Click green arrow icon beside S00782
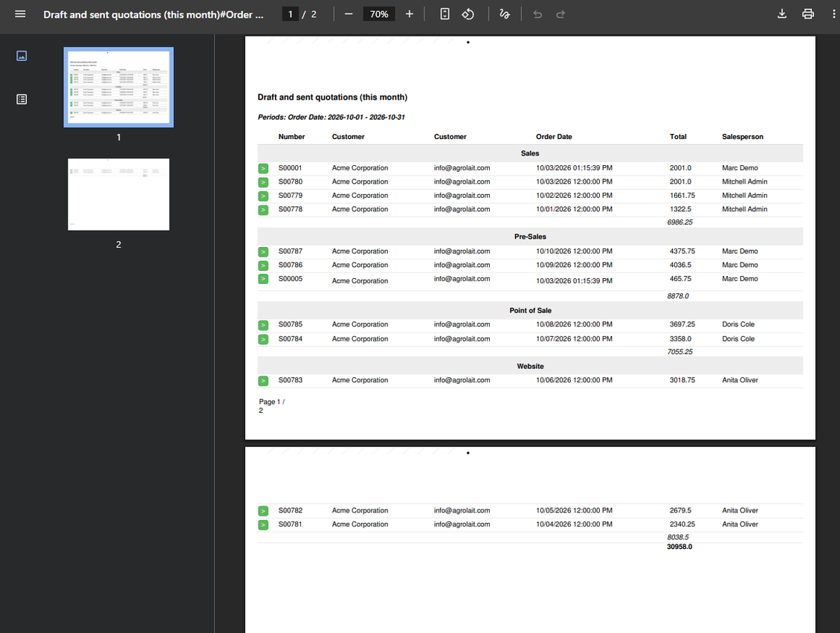This screenshot has width=840, height=633. point(263,511)
